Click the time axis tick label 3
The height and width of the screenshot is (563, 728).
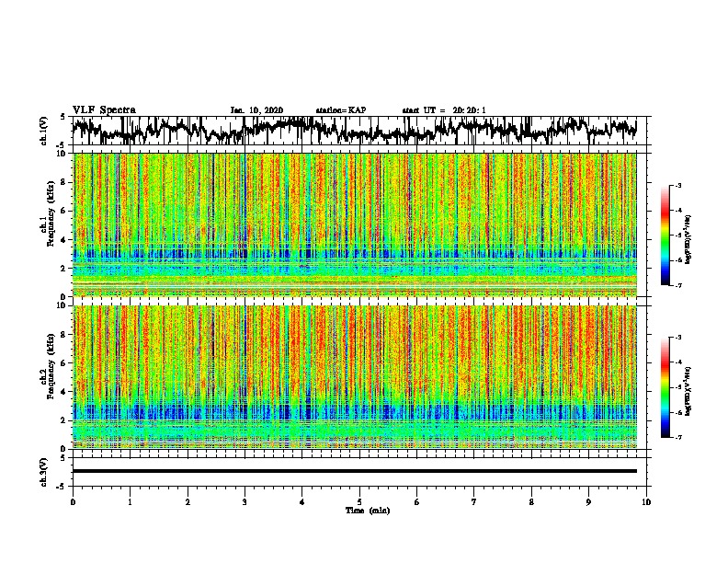[x=245, y=502]
